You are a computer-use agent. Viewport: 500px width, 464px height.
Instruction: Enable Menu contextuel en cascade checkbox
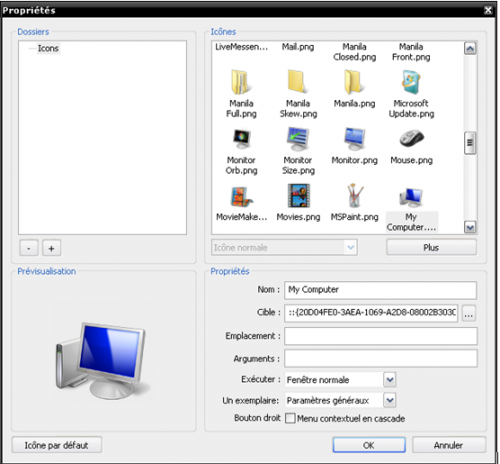290,418
